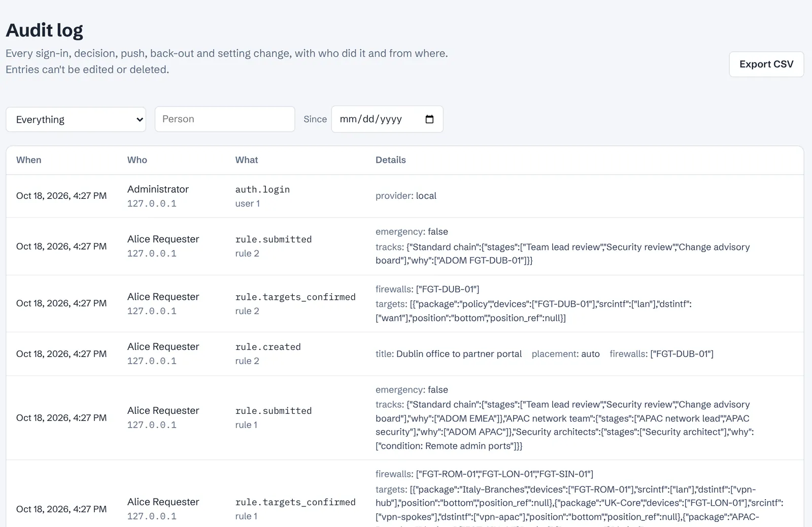This screenshot has height=527, width=812.
Task: Open the calendar picker icon in date field
Action: pos(429,119)
